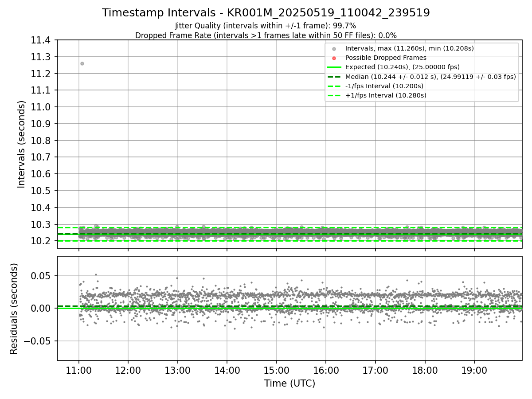Click the 'Residuals (seconds)' y-axis label
This screenshot has height=399, width=532.
click(14, 309)
